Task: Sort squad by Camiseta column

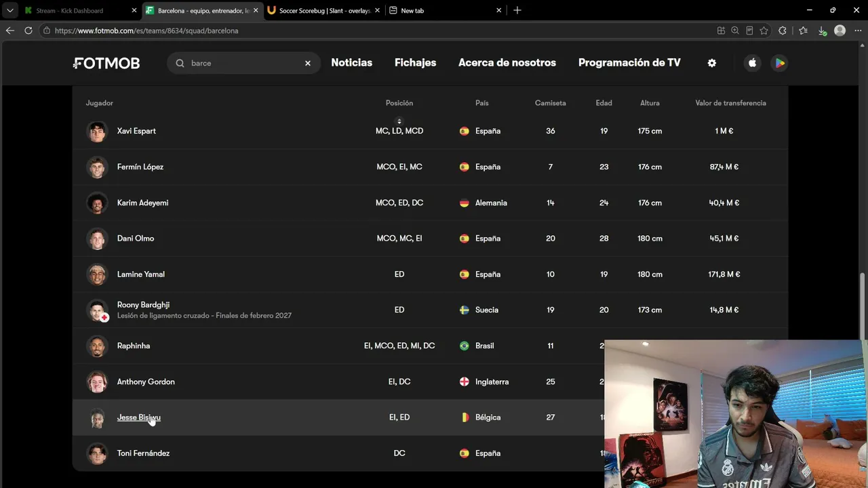Action: [550, 103]
